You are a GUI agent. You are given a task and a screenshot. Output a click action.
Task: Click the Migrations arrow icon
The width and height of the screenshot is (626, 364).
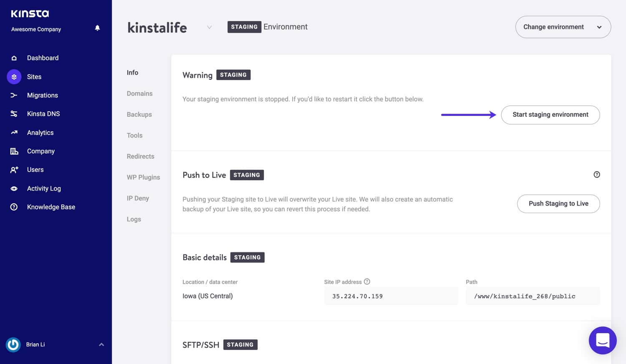14,95
